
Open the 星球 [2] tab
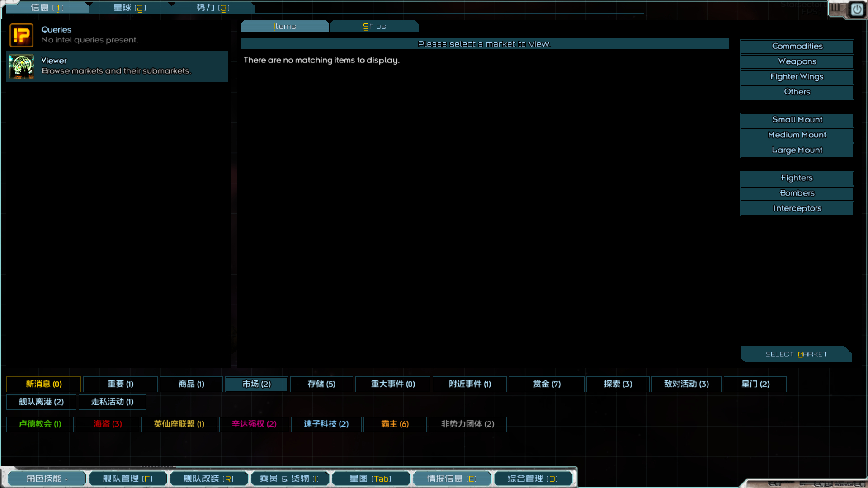[x=130, y=8]
